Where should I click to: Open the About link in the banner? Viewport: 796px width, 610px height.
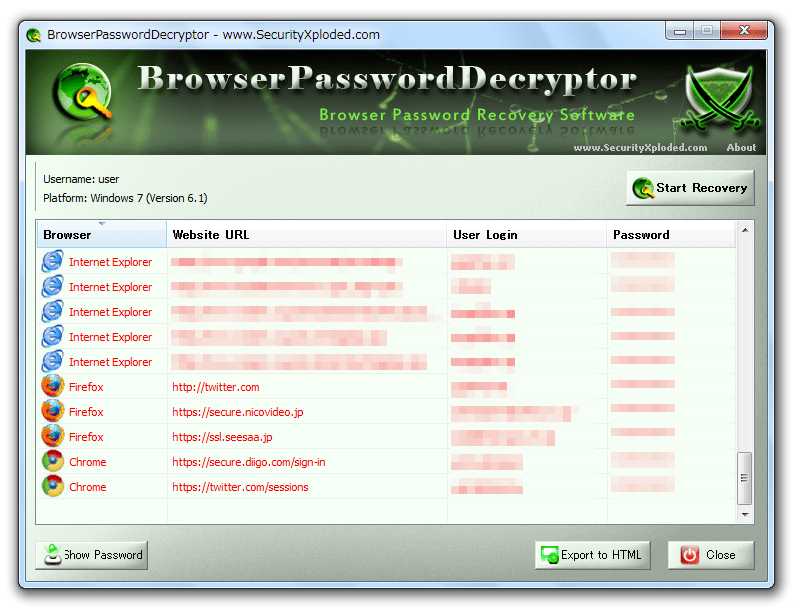741,148
